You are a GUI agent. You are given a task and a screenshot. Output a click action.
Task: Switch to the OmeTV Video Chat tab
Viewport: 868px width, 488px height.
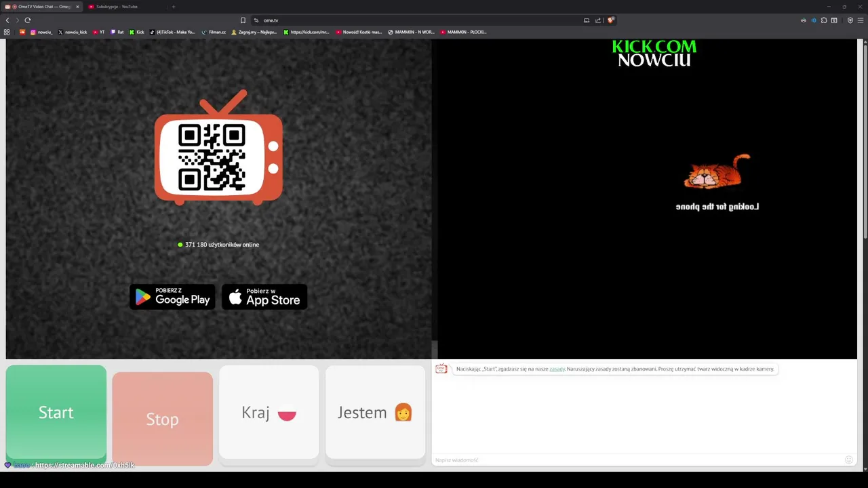[x=42, y=7]
